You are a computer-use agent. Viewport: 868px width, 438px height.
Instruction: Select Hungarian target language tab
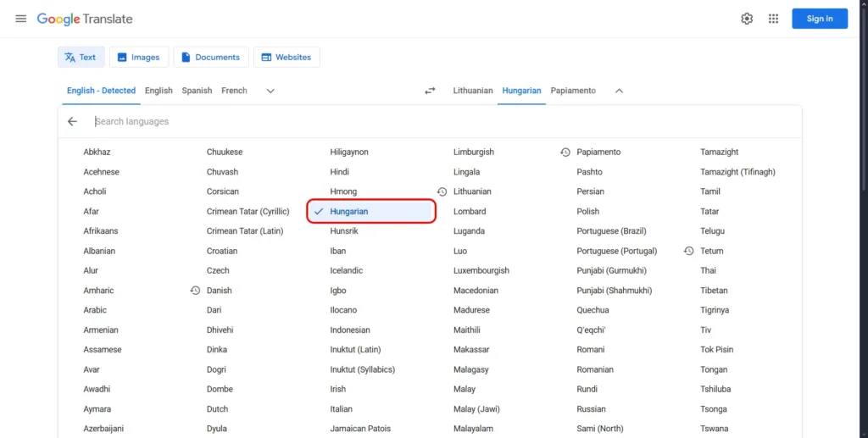(x=521, y=91)
